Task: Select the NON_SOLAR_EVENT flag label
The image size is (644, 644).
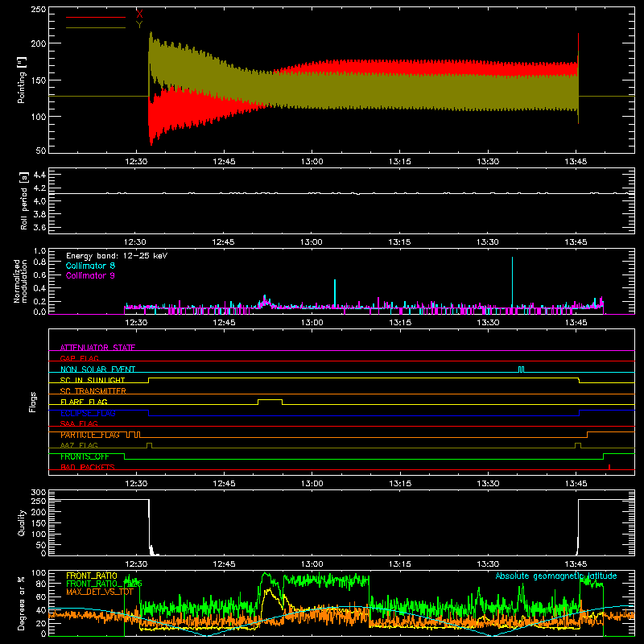Action: coord(97,369)
